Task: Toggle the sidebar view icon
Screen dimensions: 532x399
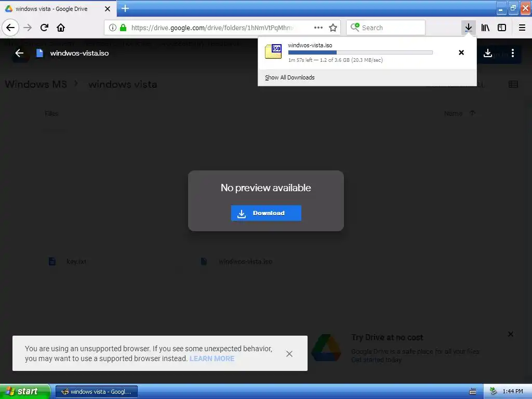Action: 502,28
